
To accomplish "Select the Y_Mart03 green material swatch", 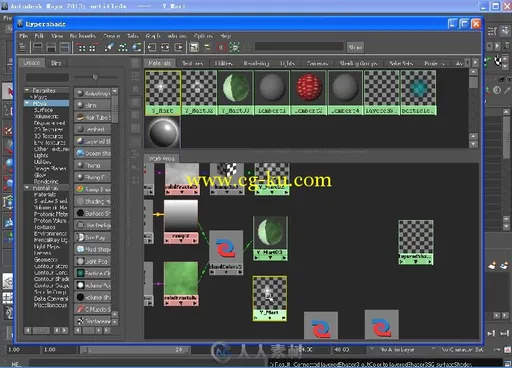I will (x=235, y=92).
